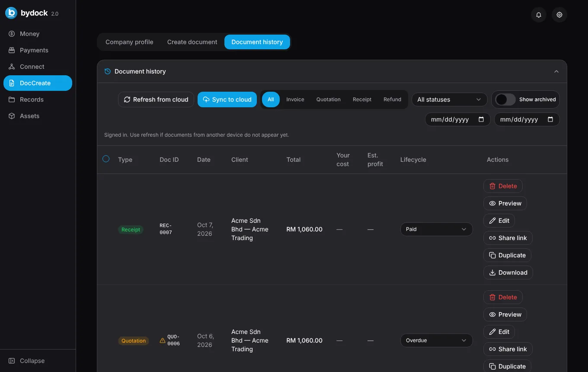
Task: Click the Document history clock icon
Action: 108,71
